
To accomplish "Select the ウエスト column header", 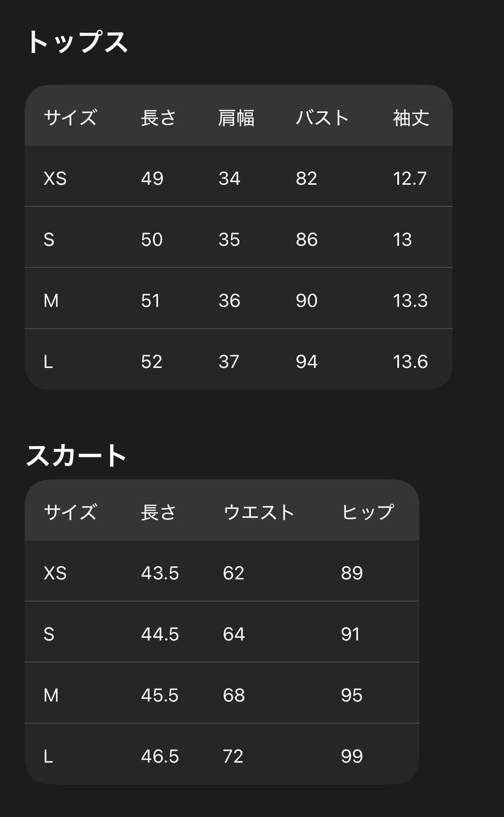I will coord(259,512).
